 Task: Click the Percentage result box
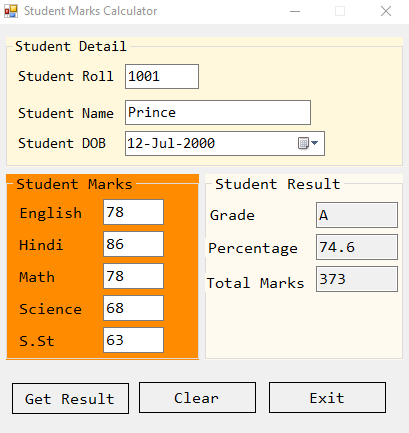pyautogui.click(x=357, y=247)
